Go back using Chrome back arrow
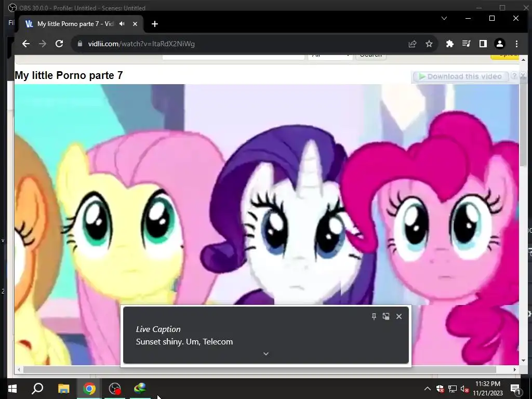This screenshot has width=532, height=399. (x=26, y=44)
